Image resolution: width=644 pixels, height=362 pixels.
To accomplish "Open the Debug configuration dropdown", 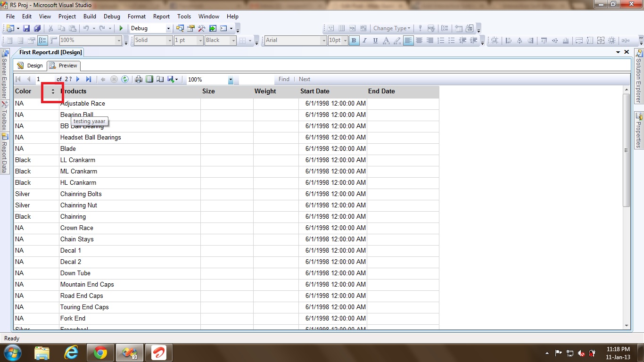I will pyautogui.click(x=168, y=28).
